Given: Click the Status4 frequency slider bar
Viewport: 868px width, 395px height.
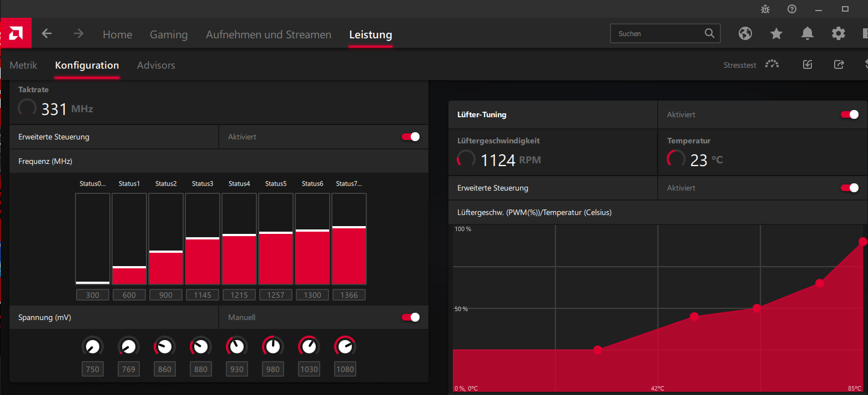Looking at the screenshot, I should point(239,239).
